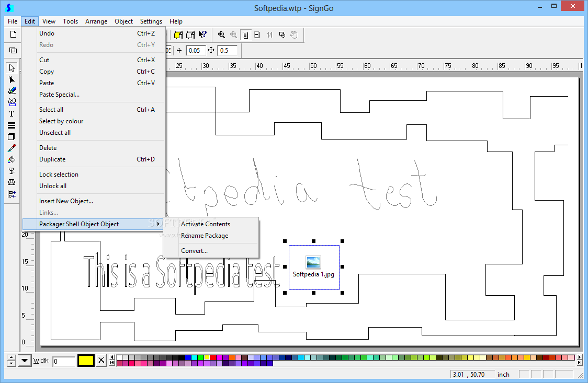Click the zoom in magnifier

point(222,35)
